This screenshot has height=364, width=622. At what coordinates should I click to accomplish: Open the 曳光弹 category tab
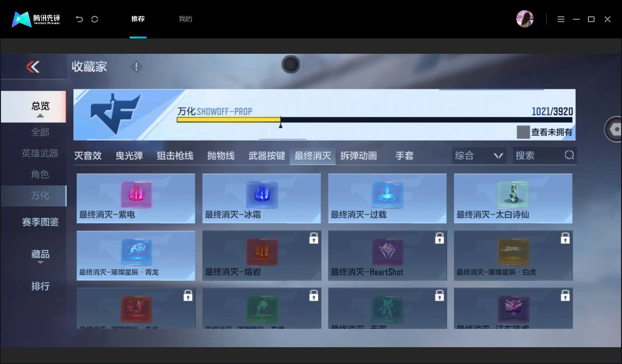point(129,156)
